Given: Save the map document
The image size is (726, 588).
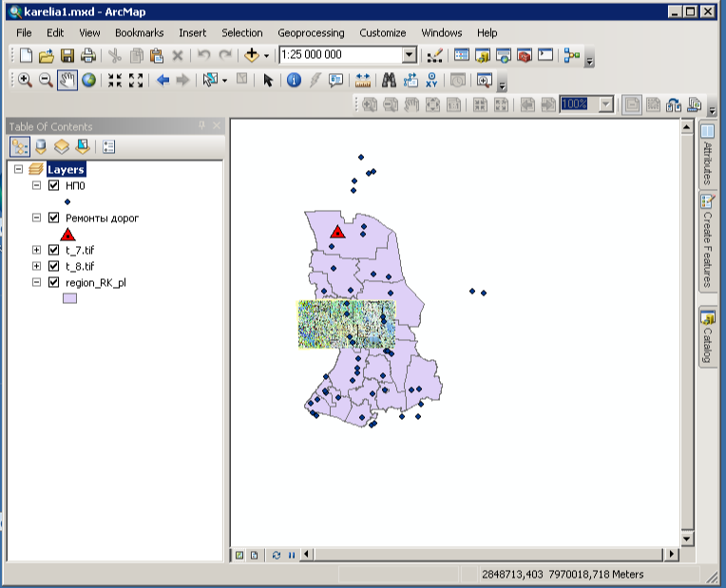Looking at the screenshot, I should 67,56.
